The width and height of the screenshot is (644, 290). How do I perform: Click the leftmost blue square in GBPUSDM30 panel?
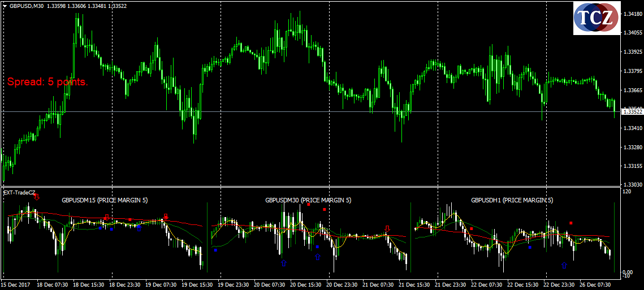point(215,249)
